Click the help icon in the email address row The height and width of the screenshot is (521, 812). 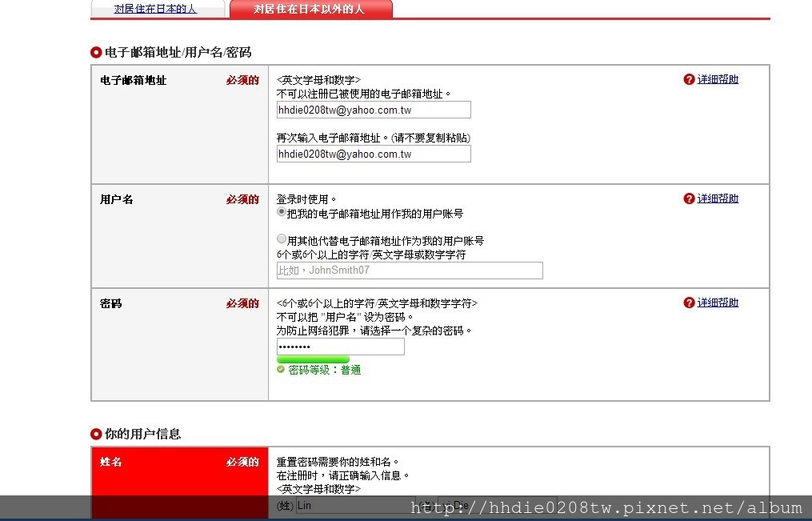[689, 79]
